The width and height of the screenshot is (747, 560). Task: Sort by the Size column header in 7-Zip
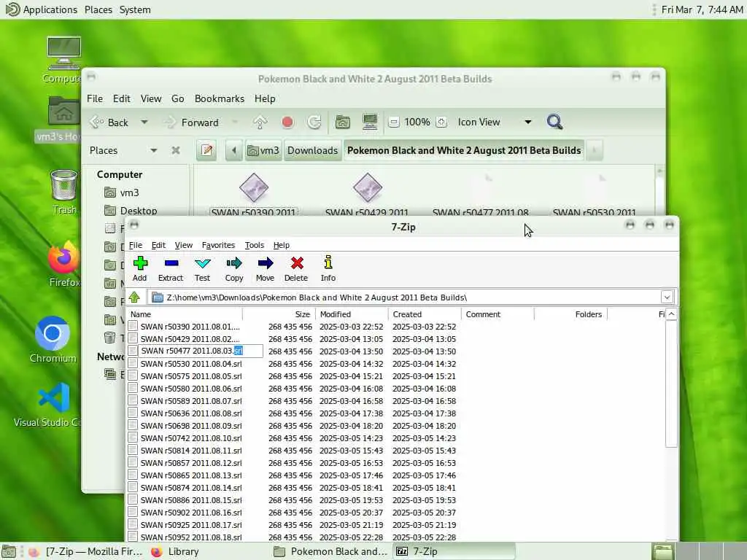click(279, 314)
